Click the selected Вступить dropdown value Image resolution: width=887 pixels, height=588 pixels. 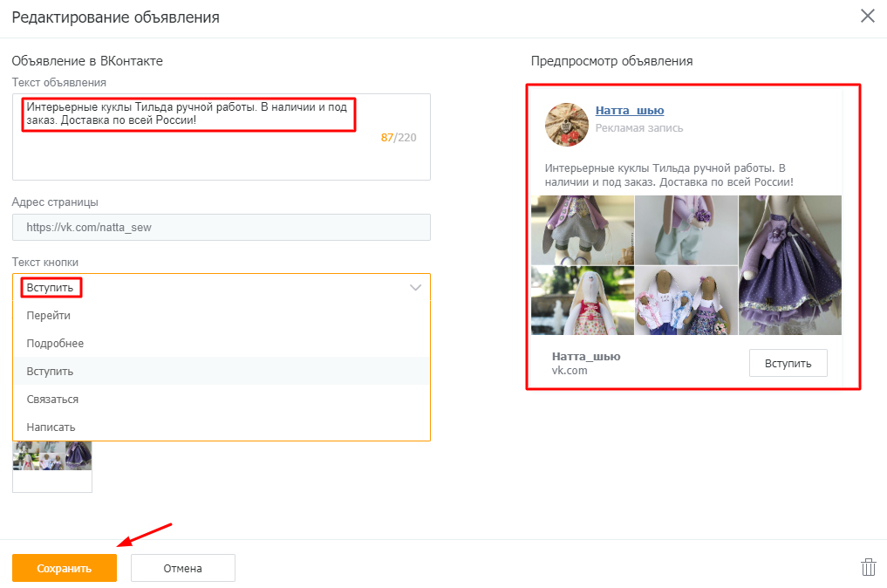[50, 288]
